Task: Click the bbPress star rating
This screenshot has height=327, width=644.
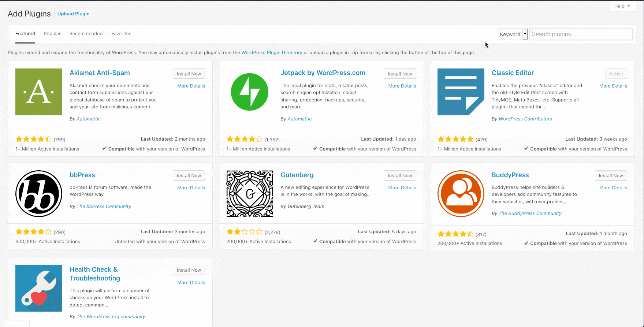Action: 33,232
